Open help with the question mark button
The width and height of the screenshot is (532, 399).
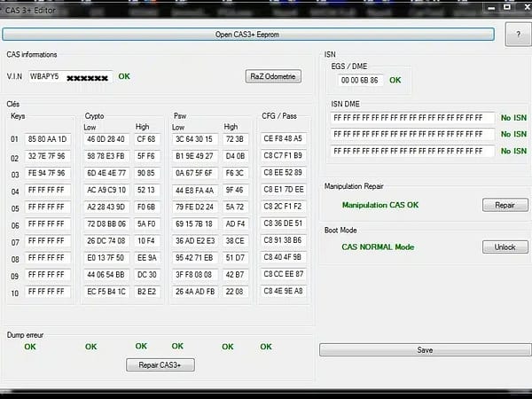click(x=518, y=35)
